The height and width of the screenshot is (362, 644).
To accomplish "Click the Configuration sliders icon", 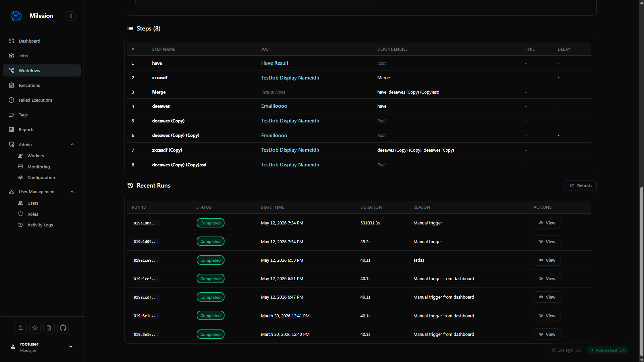I will tap(20, 177).
